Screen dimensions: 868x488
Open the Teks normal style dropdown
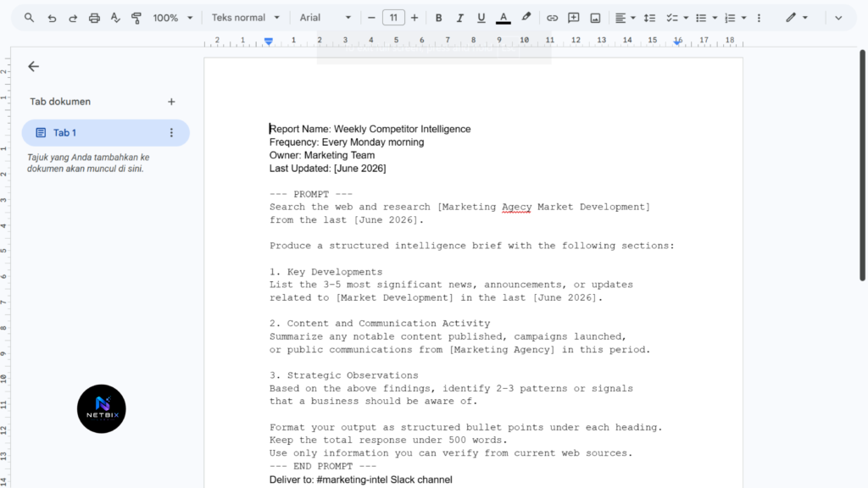point(245,18)
